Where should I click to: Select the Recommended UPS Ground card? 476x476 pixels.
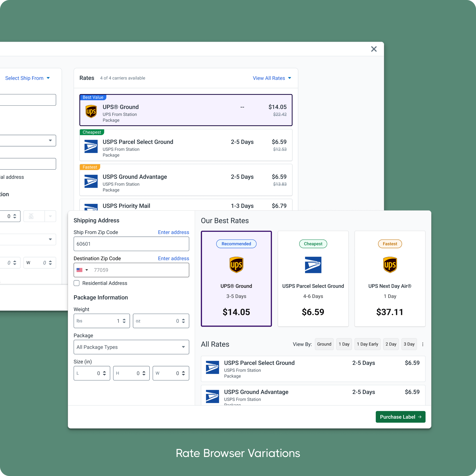pos(236,279)
